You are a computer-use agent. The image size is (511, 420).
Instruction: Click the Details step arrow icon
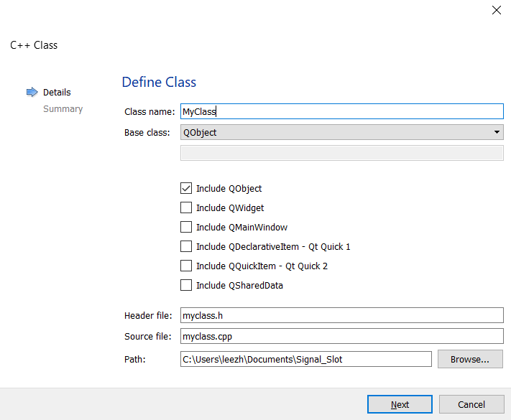(32, 92)
